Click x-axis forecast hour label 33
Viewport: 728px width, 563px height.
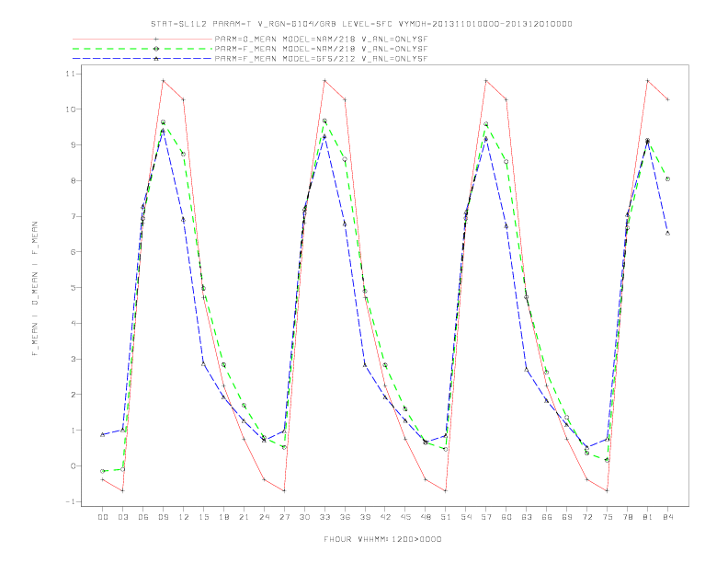(324, 517)
